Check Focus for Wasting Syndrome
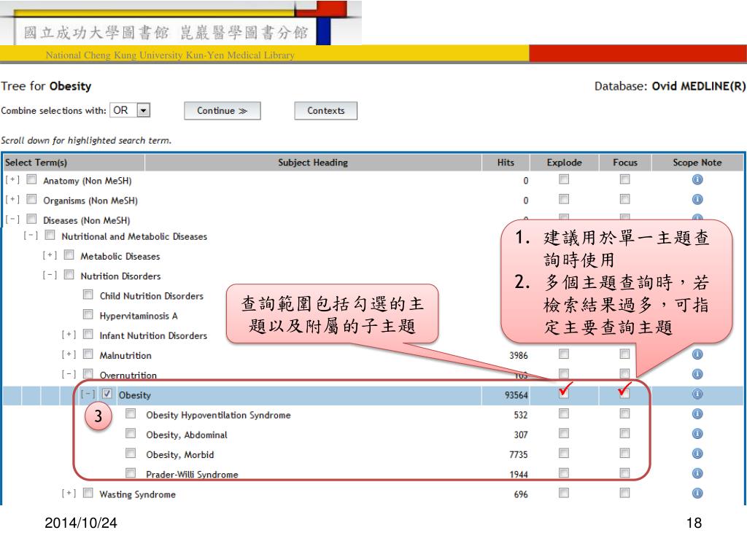The width and height of the screenshot is (747, 560). tap(624, 492)
